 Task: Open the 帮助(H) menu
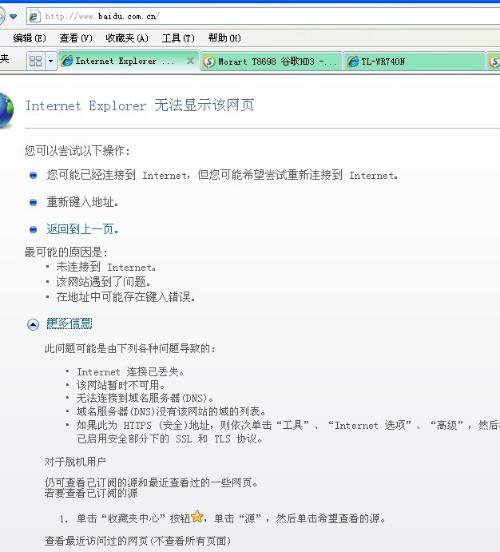click(224, 38)
